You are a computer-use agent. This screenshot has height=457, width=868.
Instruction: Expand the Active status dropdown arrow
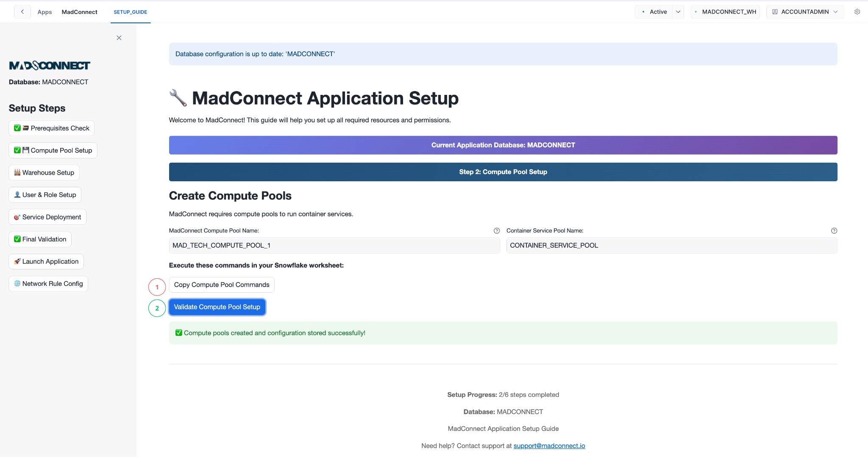pos(678,12)
